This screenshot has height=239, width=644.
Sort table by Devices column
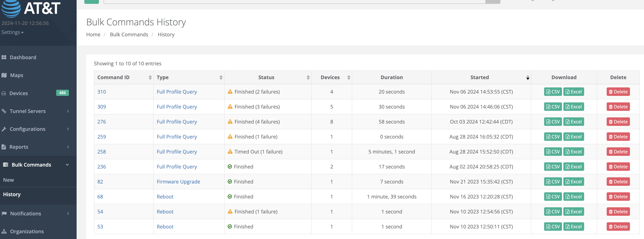[331, 78]
